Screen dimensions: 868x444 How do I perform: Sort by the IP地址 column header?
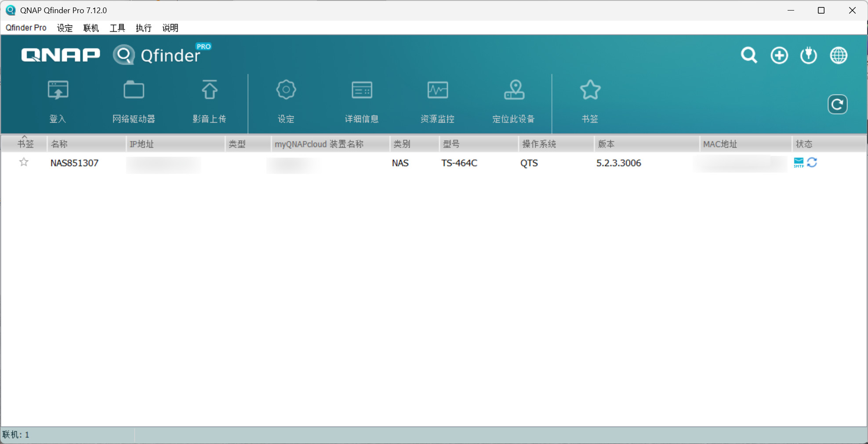[176, 144]
